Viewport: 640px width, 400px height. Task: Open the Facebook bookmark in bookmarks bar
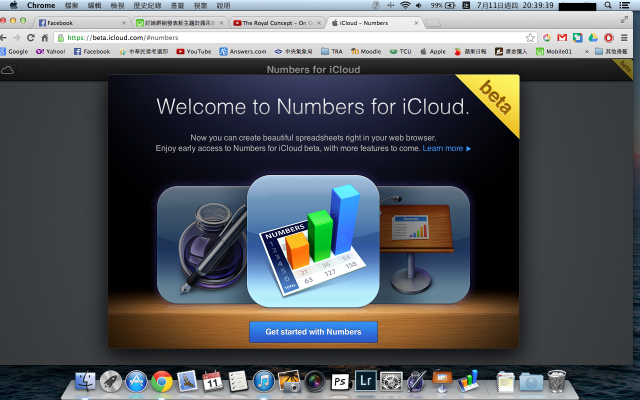pos(92,51)
